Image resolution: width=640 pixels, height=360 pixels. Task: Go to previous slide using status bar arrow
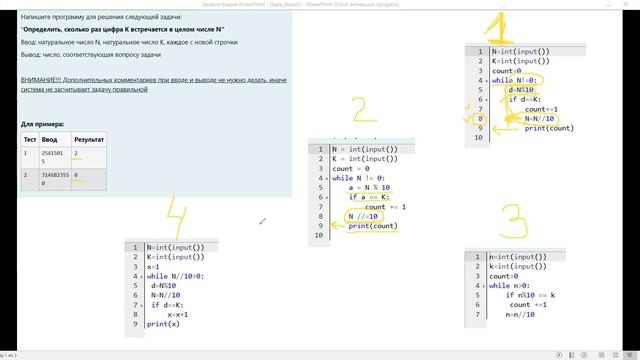point(559,355)
